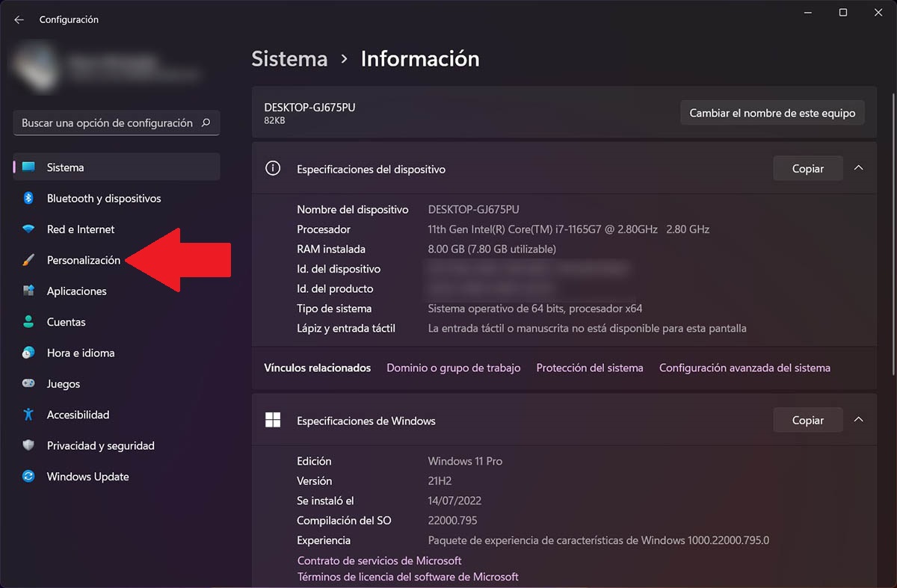Minimize the Configuración window
Screen dimensions: 897x588
click(809, 13)
